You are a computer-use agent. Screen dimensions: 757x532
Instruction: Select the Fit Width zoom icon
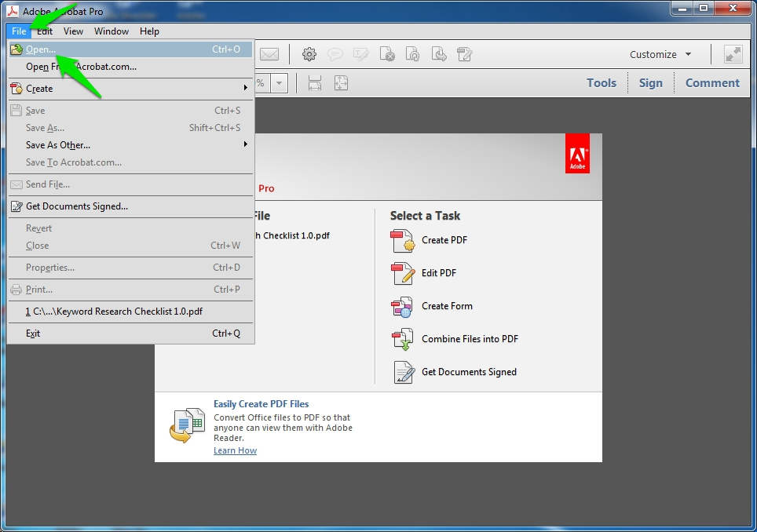[x=314, y=82]
